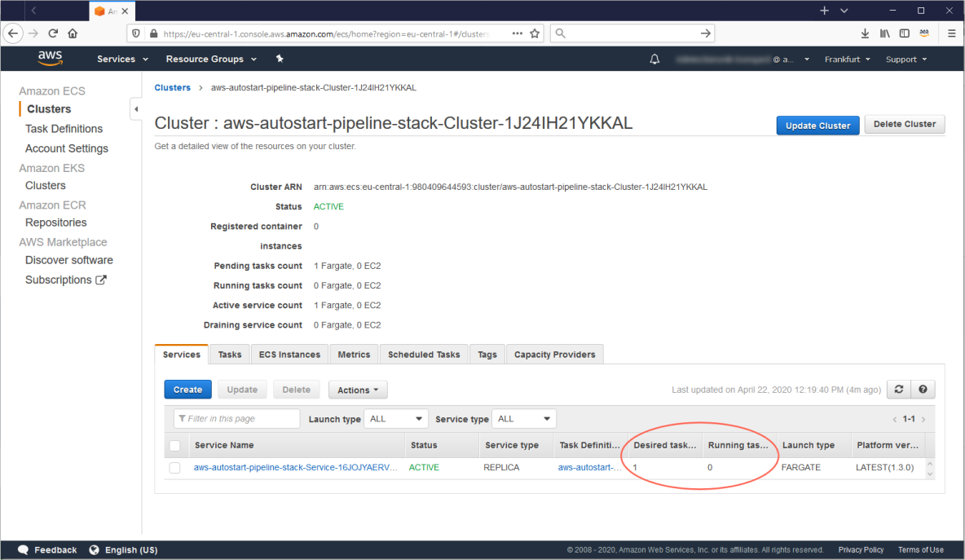Image resolution: width=965 pixels, height=560 pixels.
Task: Click the browser search box
Action: pos(632,33)
